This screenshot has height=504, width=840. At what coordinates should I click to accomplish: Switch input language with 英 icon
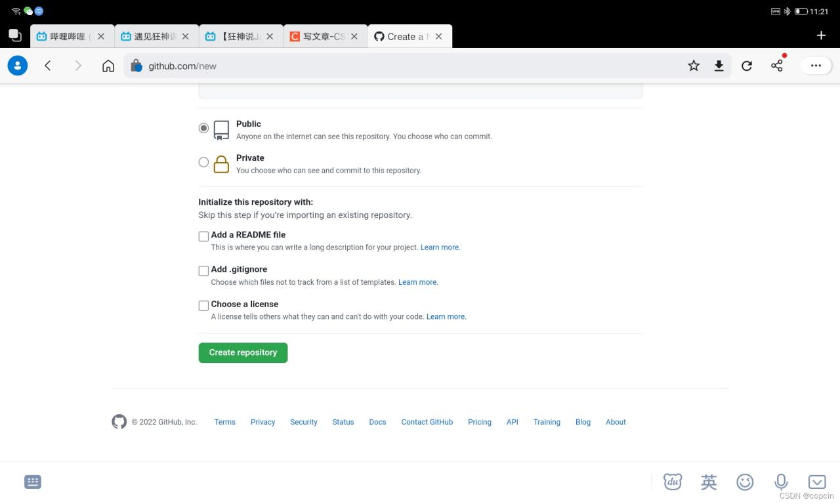(x=709, y=482)
